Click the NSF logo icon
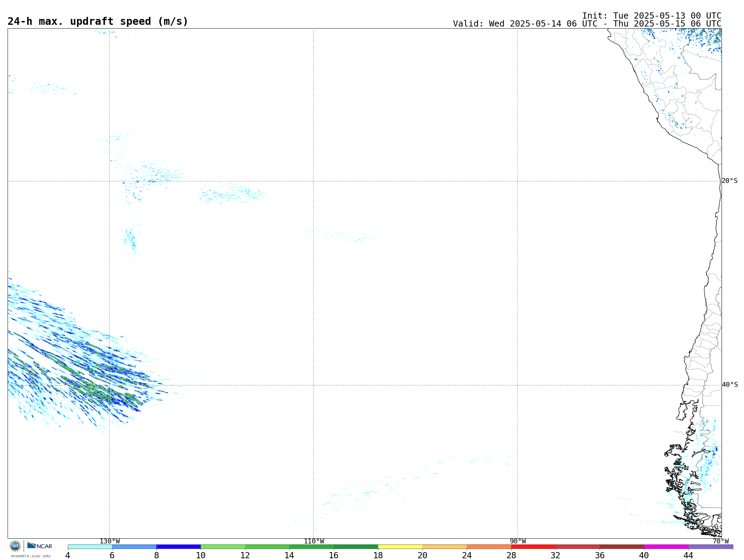This screenshot has width=744, height=560. point(15,546)
